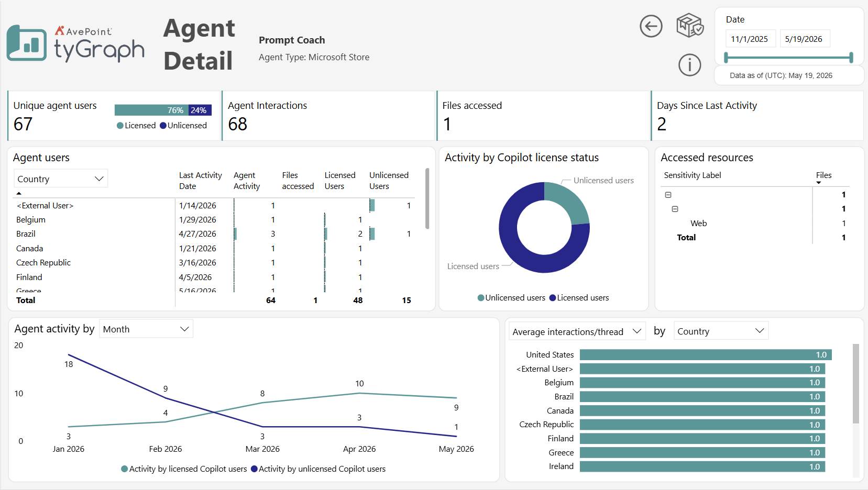The image size is (868, 490).
Task: Click the back arrow button
Action: [x=651, y=26]
